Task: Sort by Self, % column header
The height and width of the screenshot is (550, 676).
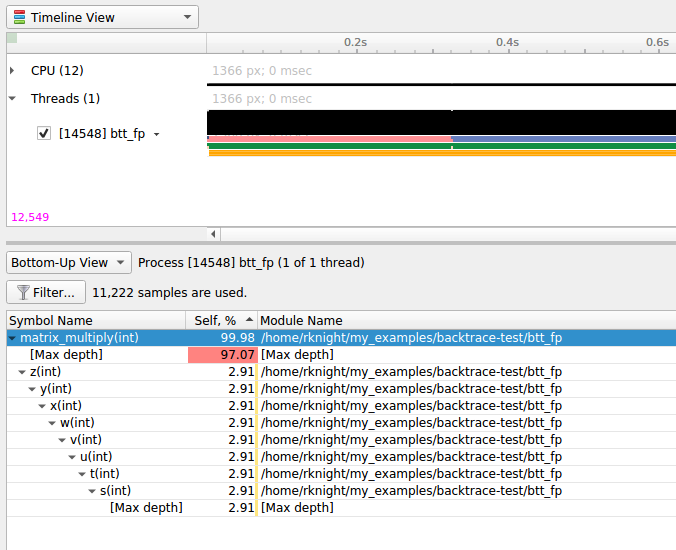Action: pos(220,320)
